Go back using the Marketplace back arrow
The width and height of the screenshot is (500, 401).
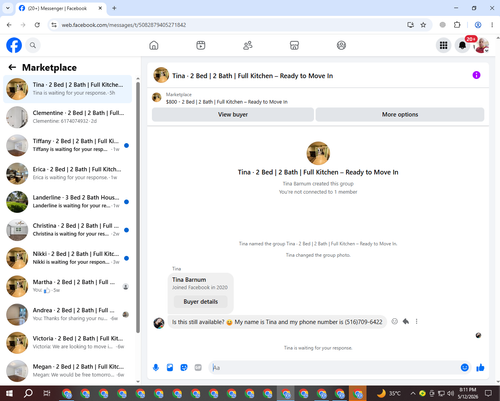coord(12,67)
